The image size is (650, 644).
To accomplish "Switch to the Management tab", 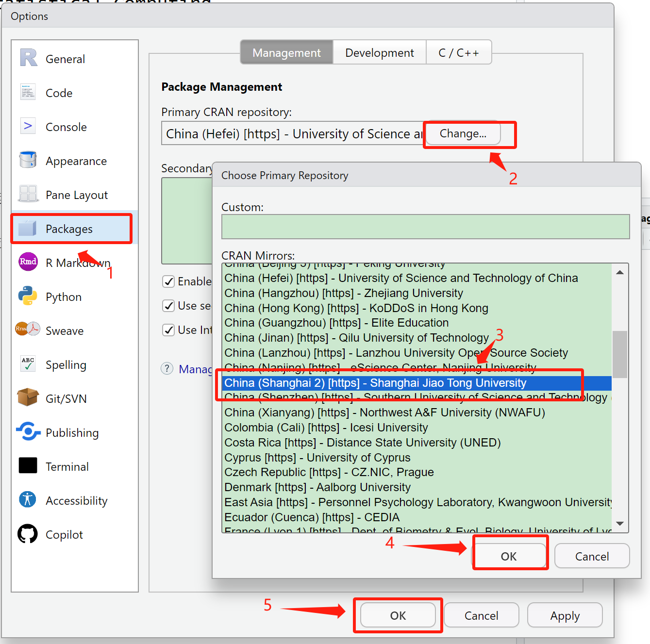I will pos(287,52).
